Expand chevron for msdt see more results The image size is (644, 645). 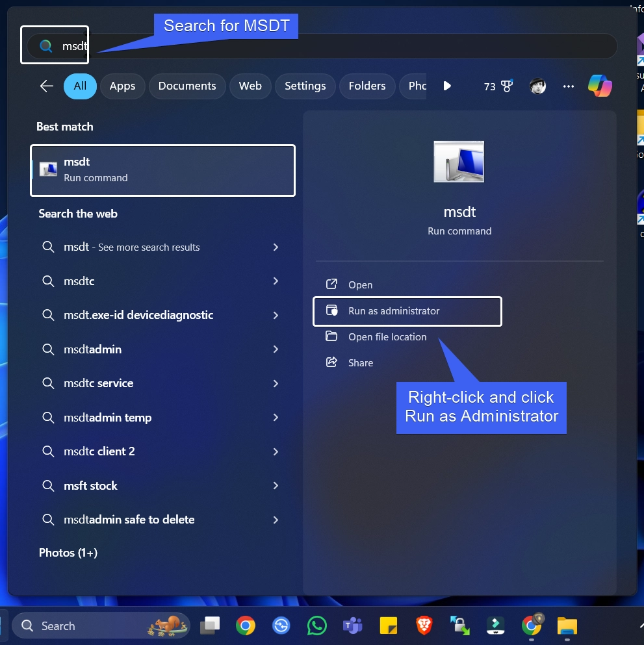pos(276,247)
